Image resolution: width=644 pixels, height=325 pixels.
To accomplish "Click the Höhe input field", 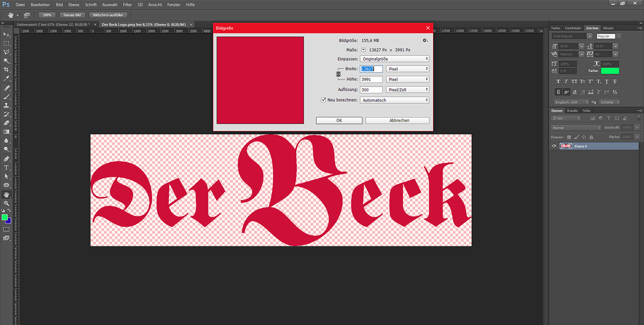I will click(x=371, y=80).
